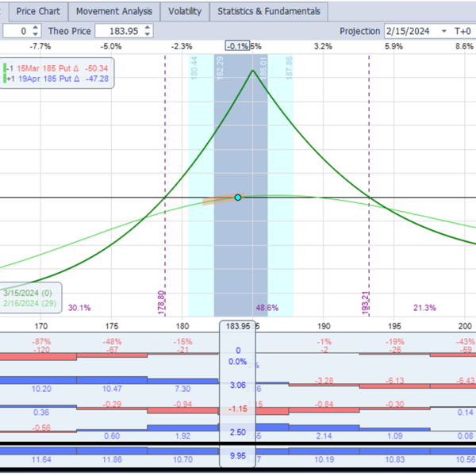Click the 48.6% probability label
The image size is (476, 476).
point(267,308)
